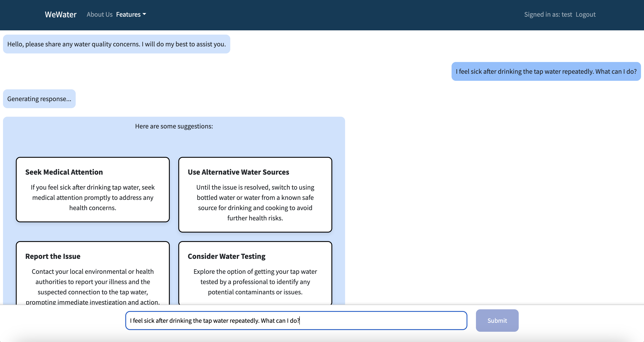Click the Consider Water Testing title
644x342 pixels.
point(226,256)
